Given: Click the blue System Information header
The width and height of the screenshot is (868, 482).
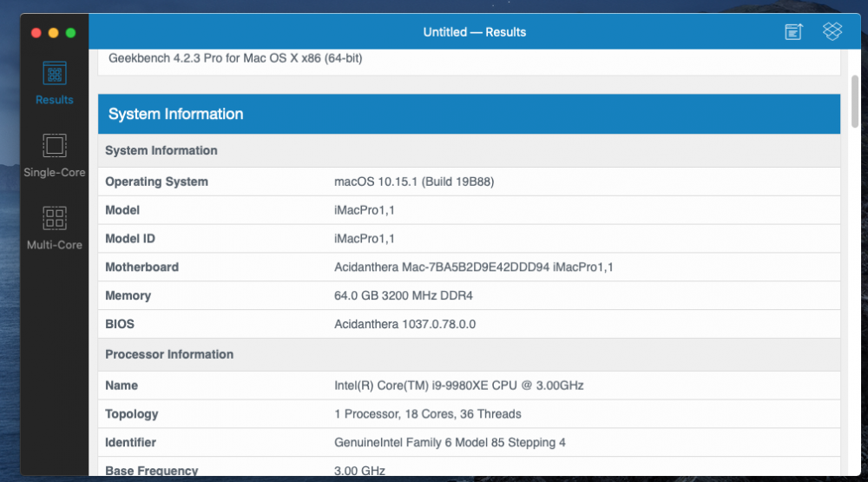Looking at the screenshot, I should click(469, 114).
